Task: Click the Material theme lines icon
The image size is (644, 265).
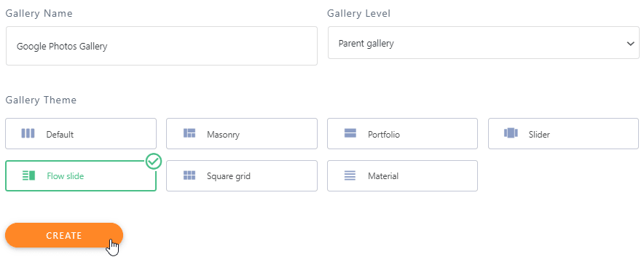Action: [350, 175]
